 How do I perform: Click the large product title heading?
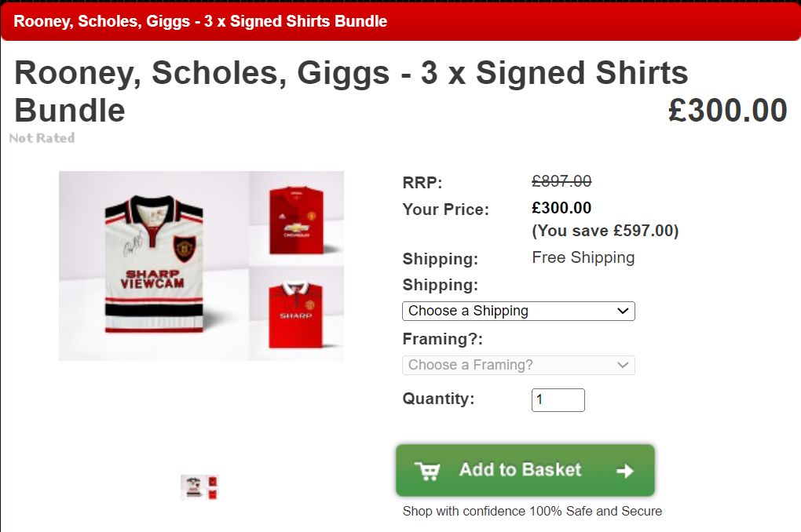(351, 91)
